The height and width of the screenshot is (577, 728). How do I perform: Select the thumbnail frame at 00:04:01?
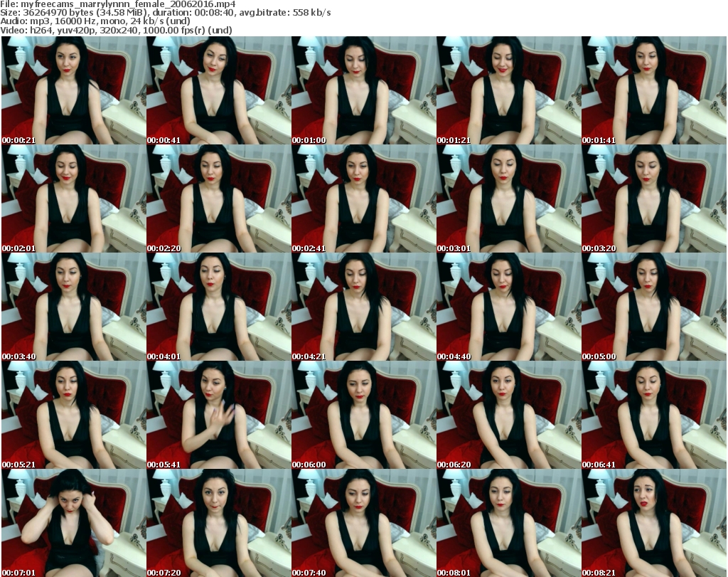[219, 307]
